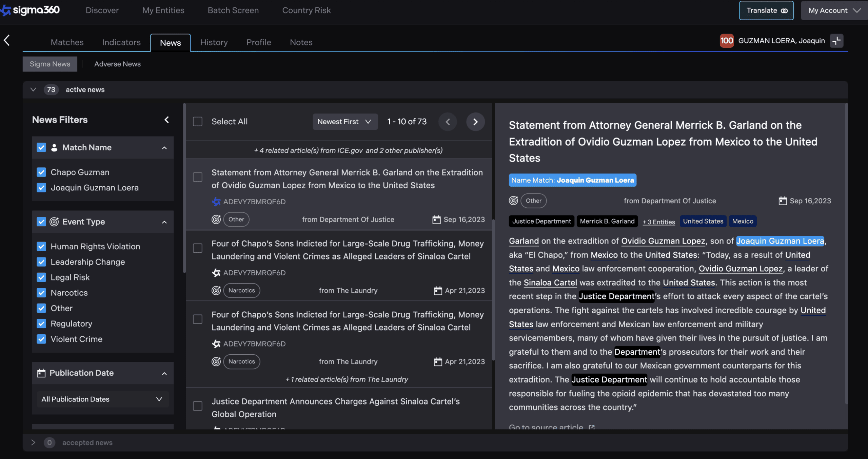
Task: Click event target icon next to Other tag in list
Action: (x=216, y=220)
